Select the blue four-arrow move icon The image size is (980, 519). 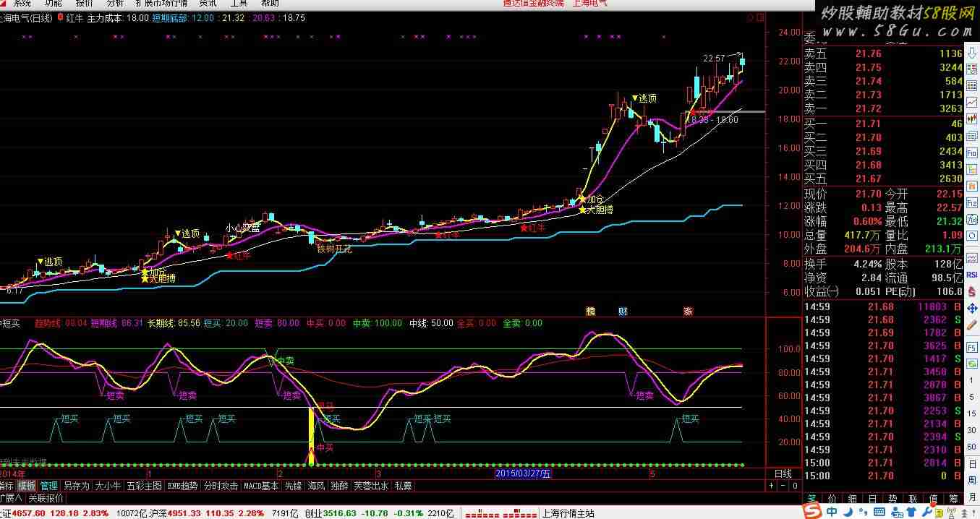tap(971, 309)
